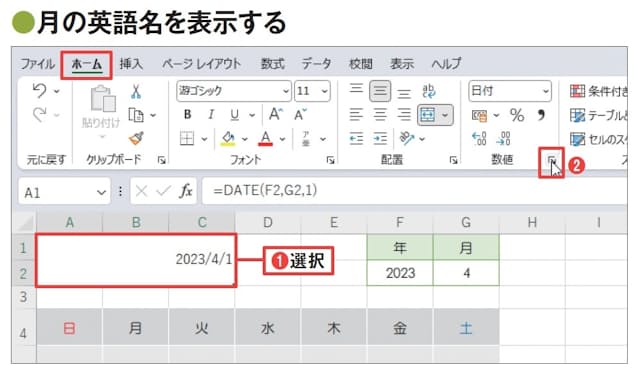Switch to the 挿入 tab
Viewport: 638px width, 376px height.
(x=131, y=63)
